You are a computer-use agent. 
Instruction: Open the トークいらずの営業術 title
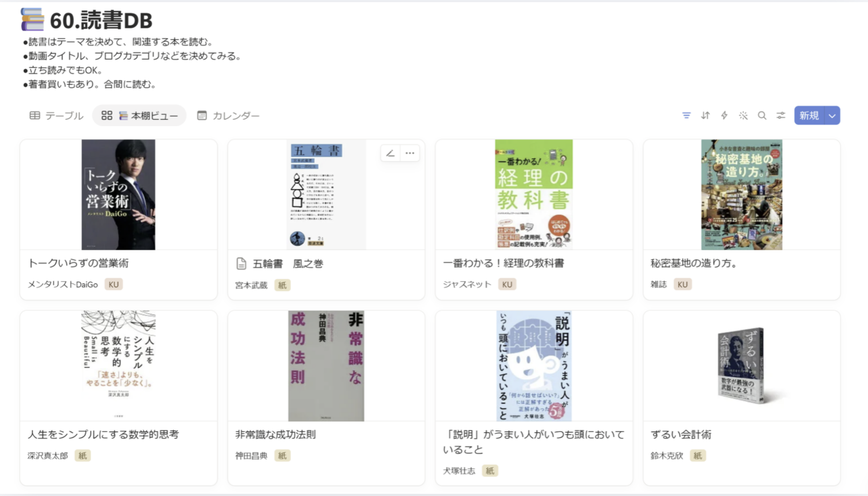pyautogui.click(x=78, y=263)
